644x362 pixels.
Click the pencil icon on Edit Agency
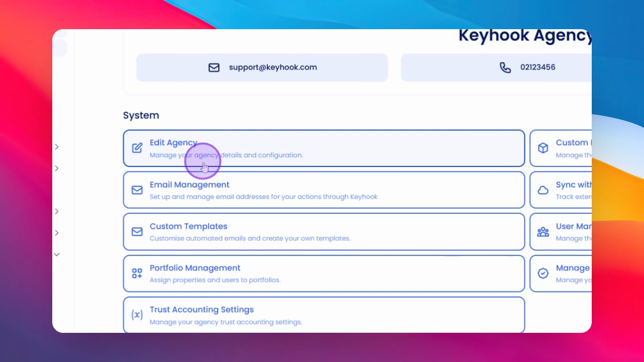point(137,148)
